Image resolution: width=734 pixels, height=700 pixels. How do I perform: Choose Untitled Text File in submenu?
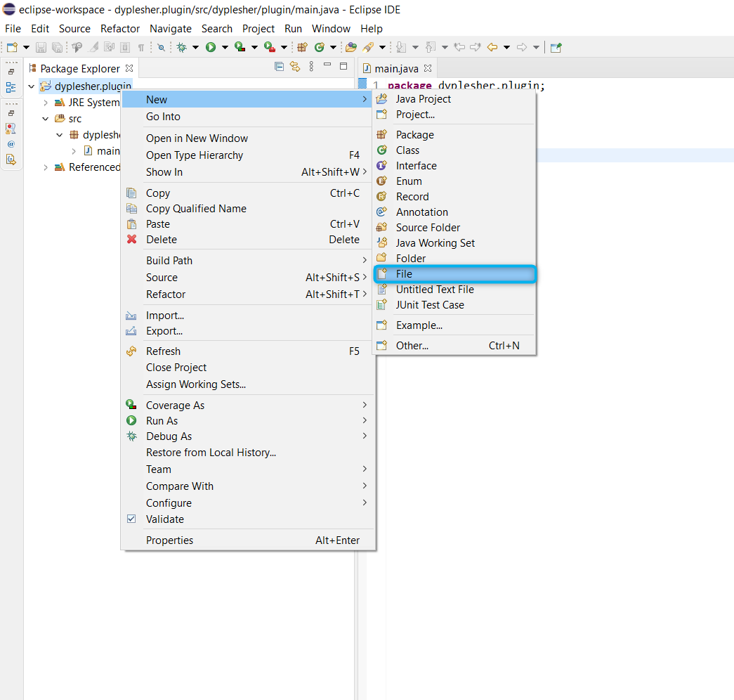coord(454,289)
